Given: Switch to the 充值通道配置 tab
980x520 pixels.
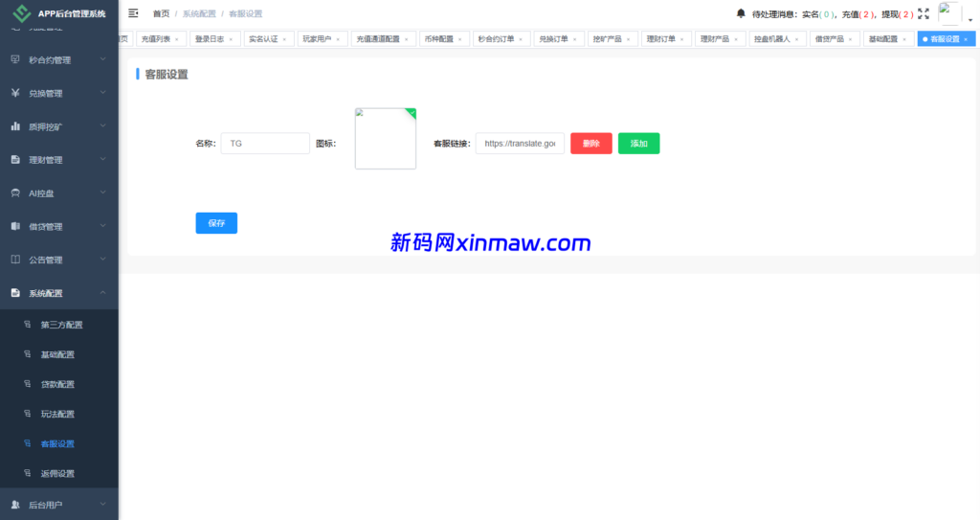Looking at the screenshot, I should pos(383,39).
